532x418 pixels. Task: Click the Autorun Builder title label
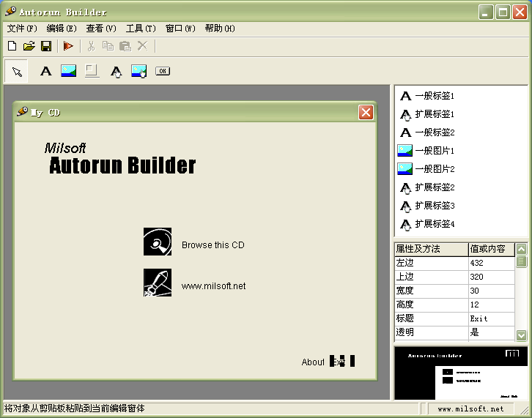tap(122, 165)
